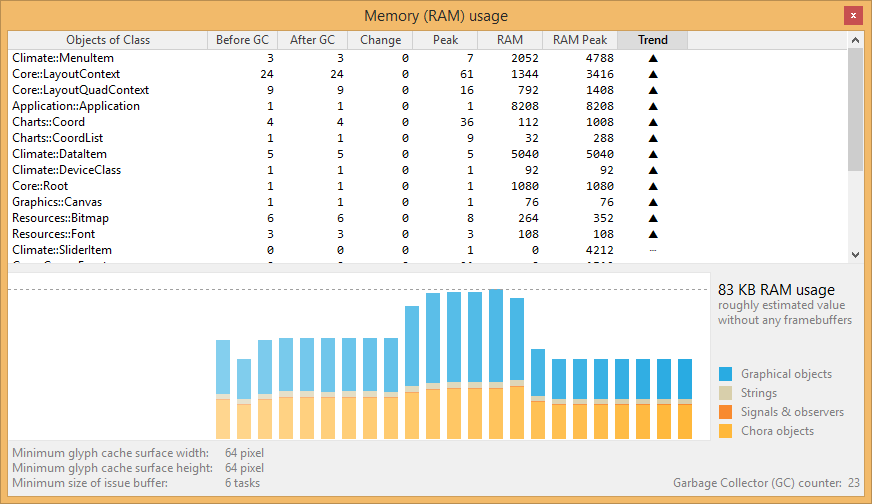The height and width of the screenshot is (504, 872).
Task: Click the trend arrow for Charts::Coord
Action: pyautogui.click(x=653, y=122)
